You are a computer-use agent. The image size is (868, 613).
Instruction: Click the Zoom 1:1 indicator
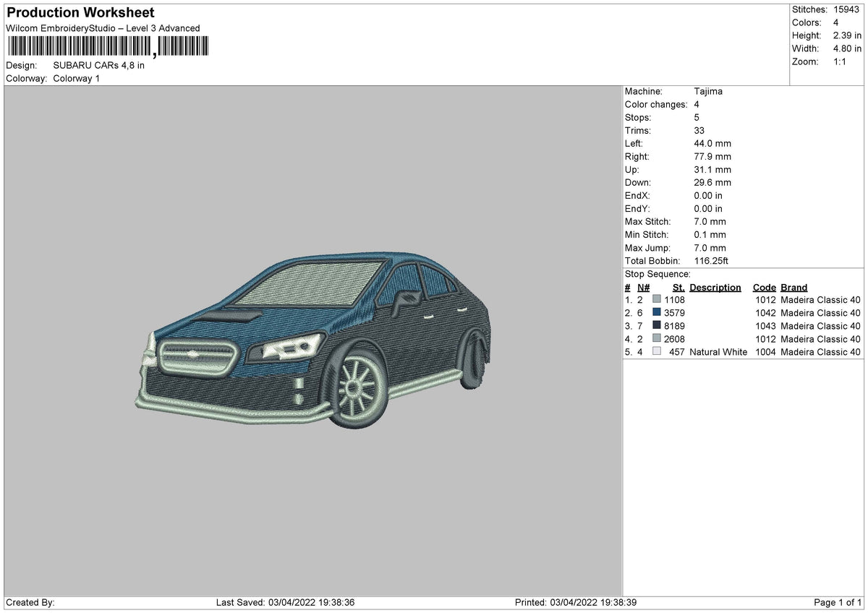pos(838,61)
